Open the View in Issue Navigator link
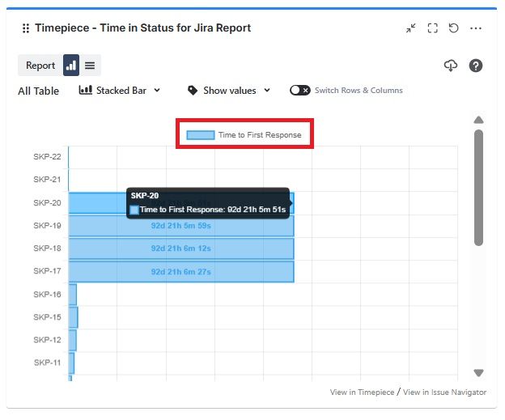 click(445, 392)
